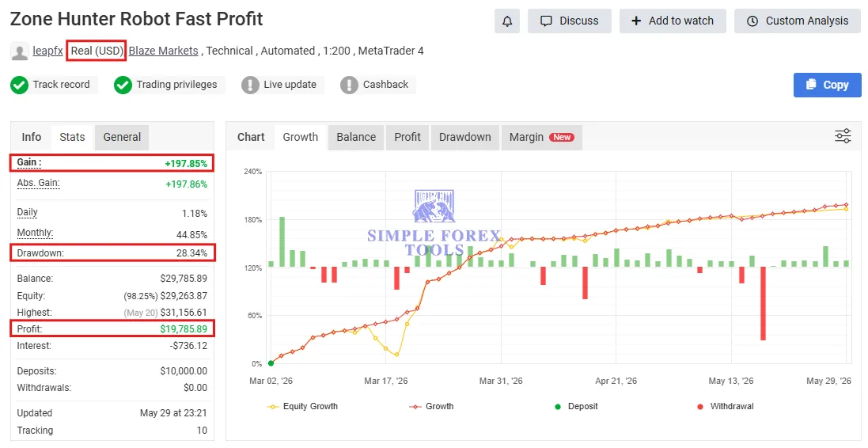Open the Blaze Markets broker link
This screenshot has width=868, height=448.
[x=163, y=51]
